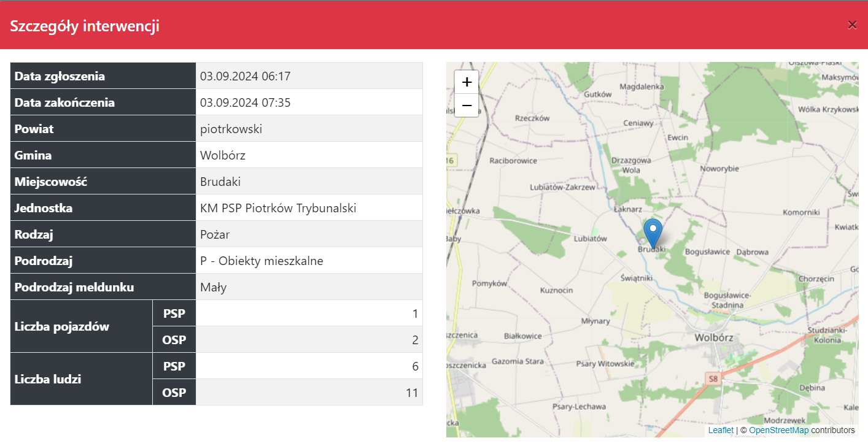Click the KM PSP Piotrków Trybunalski cell
This screenshot has width=868, height=446.
tap(278, 209)
